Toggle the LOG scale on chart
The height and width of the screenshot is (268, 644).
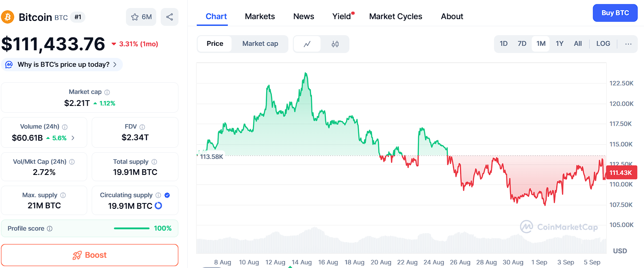click(603, 44)
